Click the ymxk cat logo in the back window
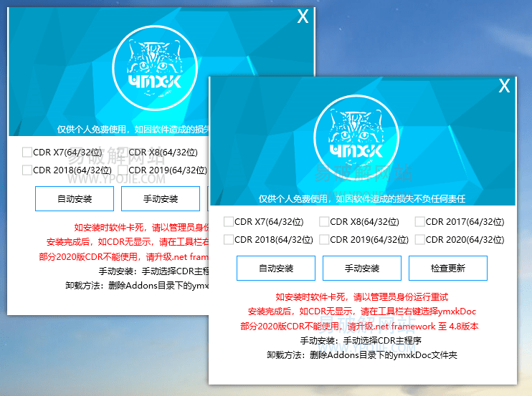This screenshot has height=396, width=532. point(155,68)
